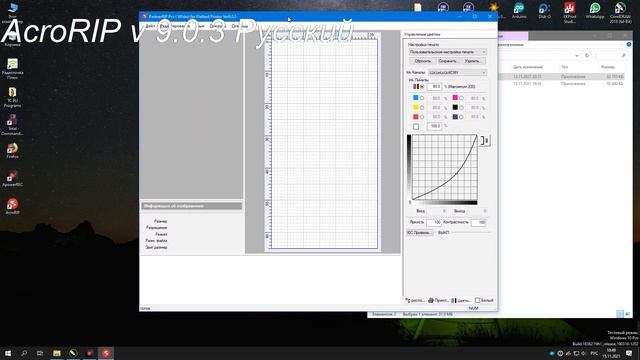Image resolution: width=640 pixels, height=360 pixels.
Task: Click the white ink percentage field
Action: (435, 126)
